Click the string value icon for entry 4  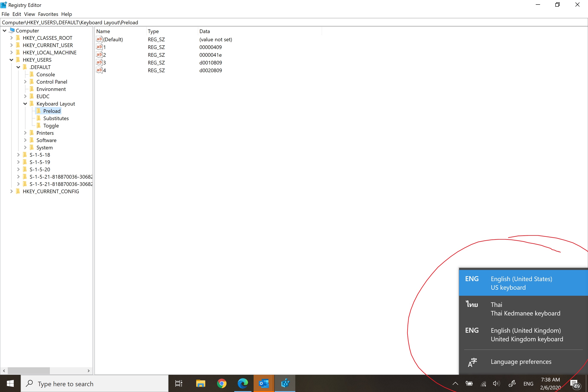[x=99, y=70]
